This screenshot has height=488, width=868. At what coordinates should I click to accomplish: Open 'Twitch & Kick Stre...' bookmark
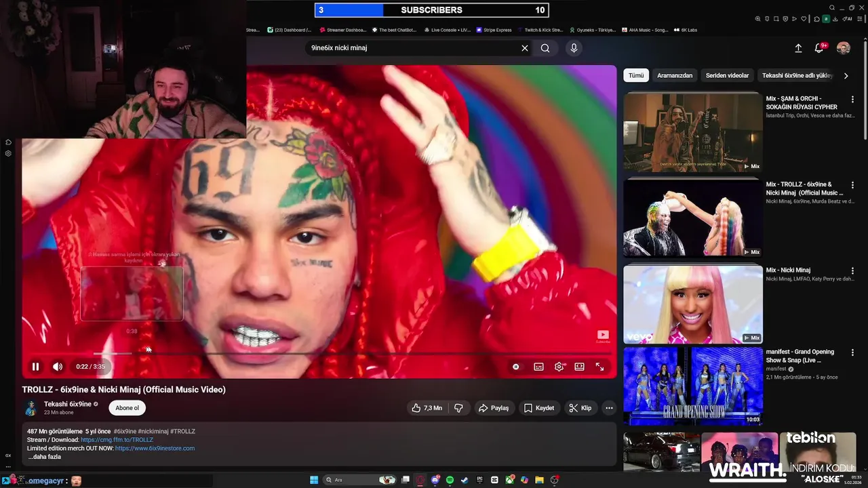coord(540,30)
